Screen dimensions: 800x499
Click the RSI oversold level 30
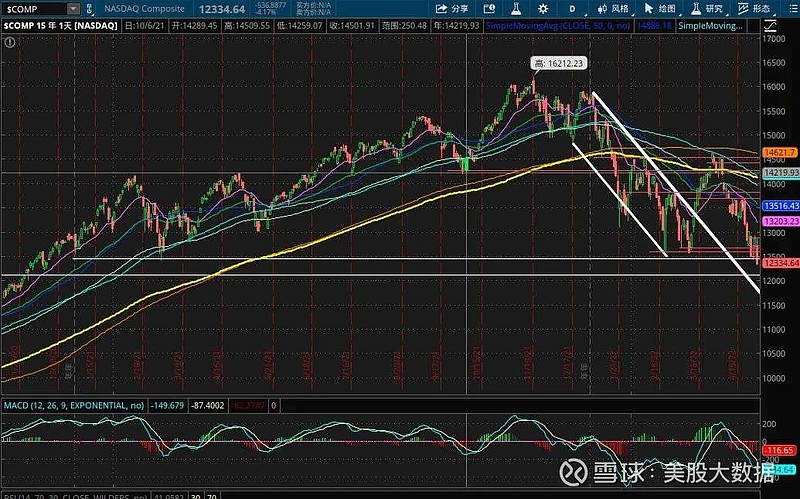pos(195,496)
